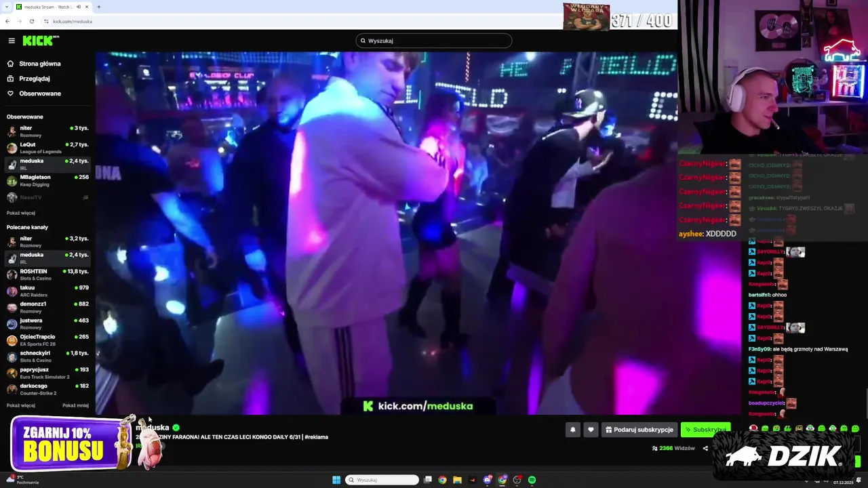The height and width of the screenshot is (488, 868).
Task: Open OjciecTrapcio EA Sports FC channel
Action: (47, 340)
